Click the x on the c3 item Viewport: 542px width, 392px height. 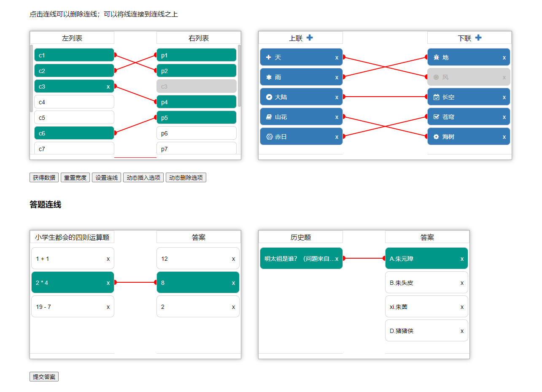click(108, 87)
